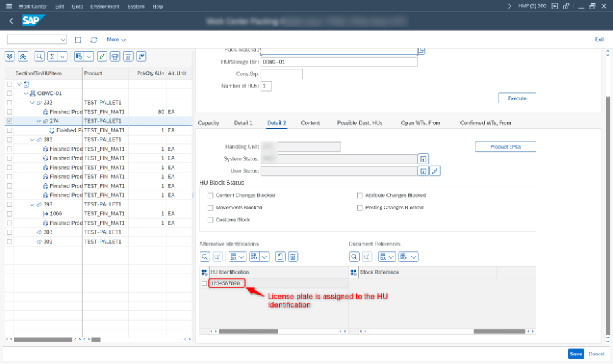Open the hamburger main menu
613x364 pixels.
[9, 6]
